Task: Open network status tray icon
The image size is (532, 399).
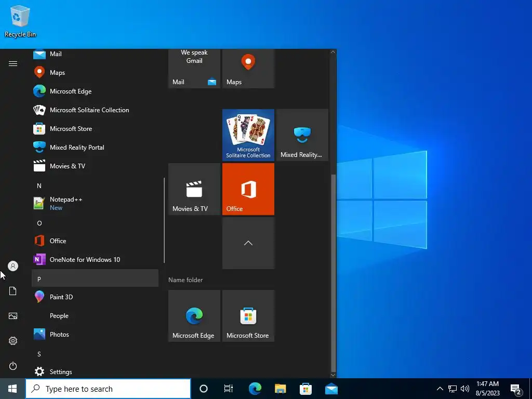Action: click(453, 389)
